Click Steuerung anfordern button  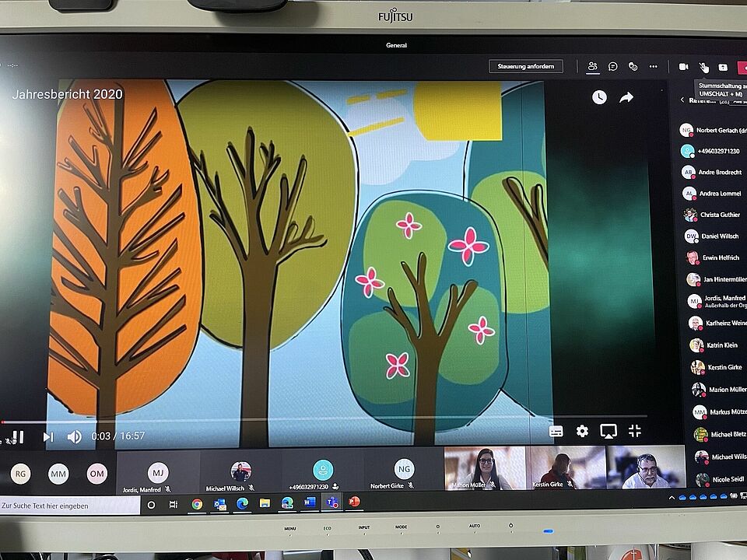pos(526,66)
